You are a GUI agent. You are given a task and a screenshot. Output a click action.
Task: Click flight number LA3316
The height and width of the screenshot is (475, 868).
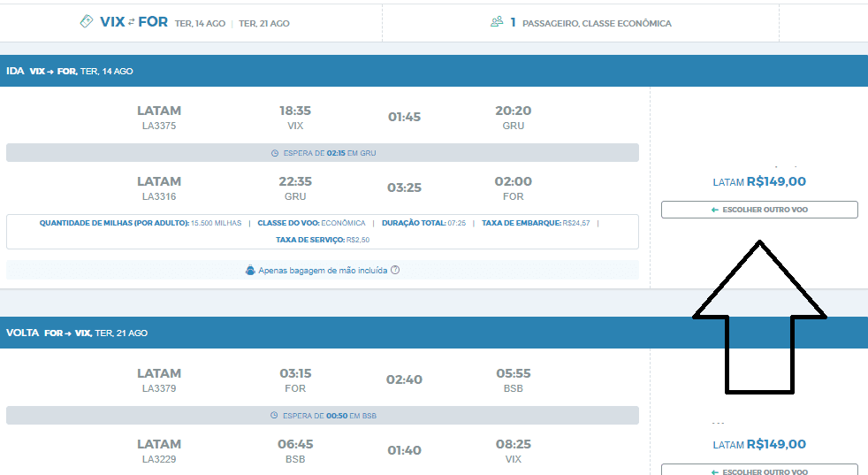[159, 196]
